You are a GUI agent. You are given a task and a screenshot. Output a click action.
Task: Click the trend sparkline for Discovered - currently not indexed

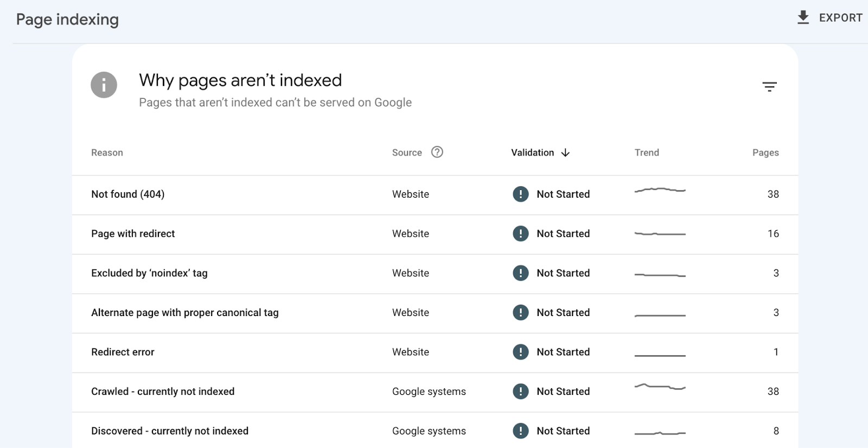660,433
